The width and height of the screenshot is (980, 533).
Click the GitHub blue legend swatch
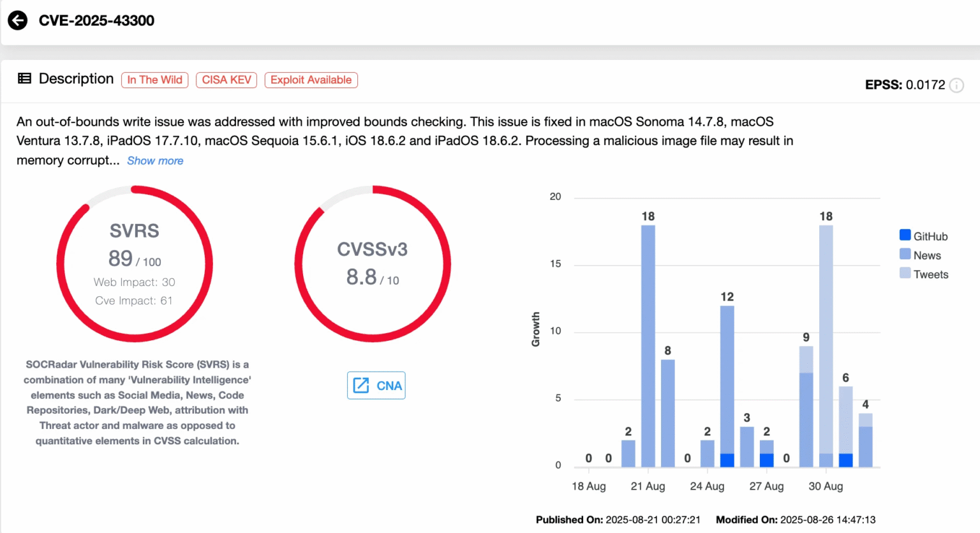point(905,235)
